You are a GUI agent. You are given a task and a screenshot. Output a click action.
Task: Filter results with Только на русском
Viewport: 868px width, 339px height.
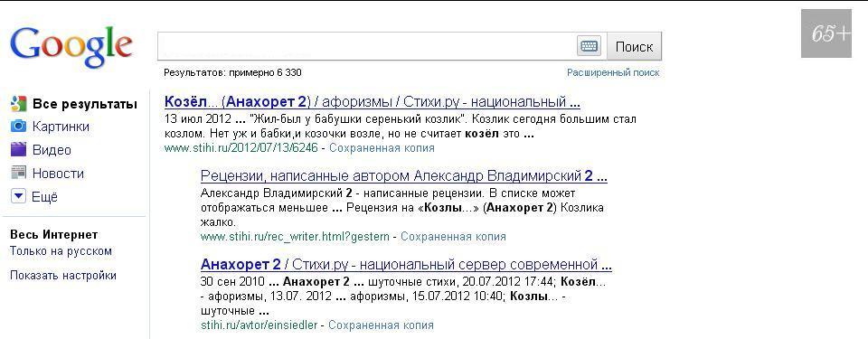point(61,251)
